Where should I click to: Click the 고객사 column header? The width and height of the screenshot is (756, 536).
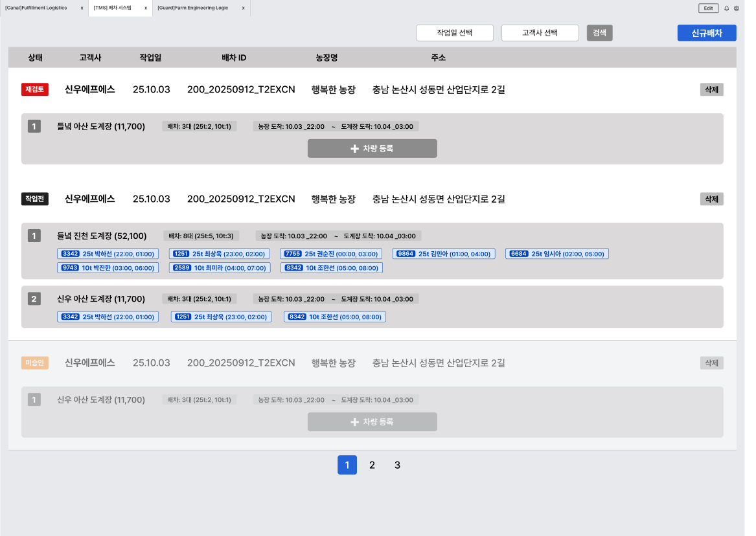pyautogui.click(x=90, y=58)
